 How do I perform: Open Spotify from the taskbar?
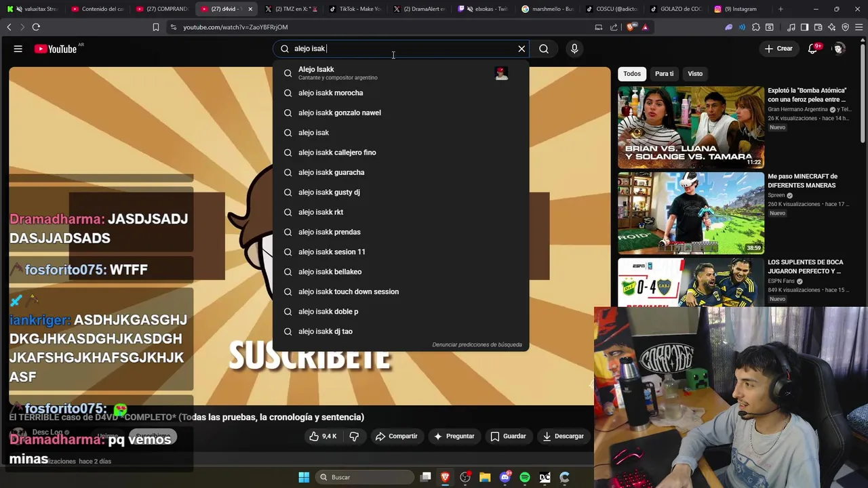point(525,477)
